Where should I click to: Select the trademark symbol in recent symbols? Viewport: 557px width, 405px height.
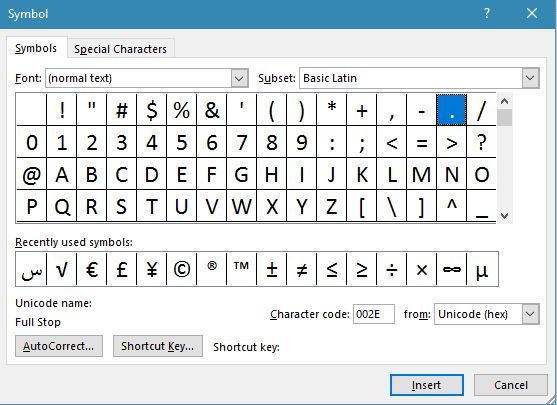(242, 269)
